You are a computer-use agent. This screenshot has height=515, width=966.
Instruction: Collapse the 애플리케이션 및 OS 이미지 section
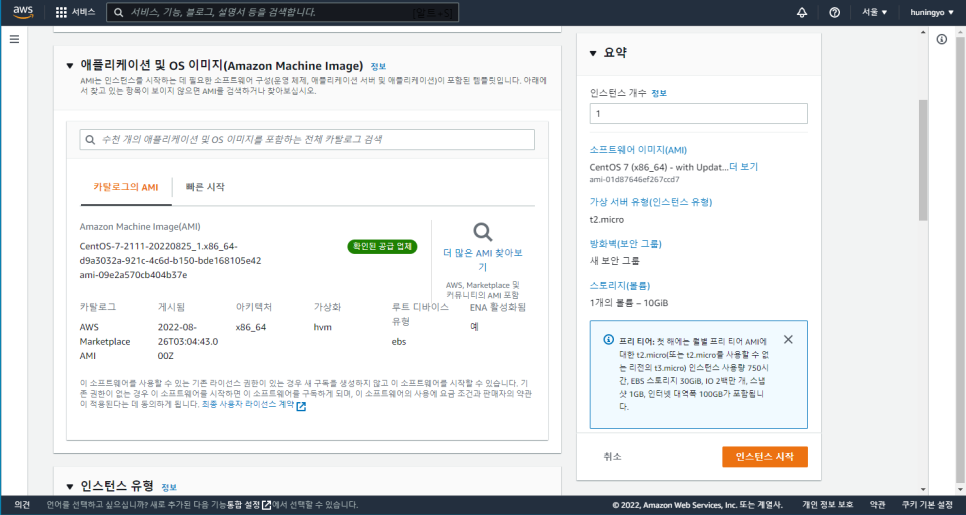click(70, 66)
